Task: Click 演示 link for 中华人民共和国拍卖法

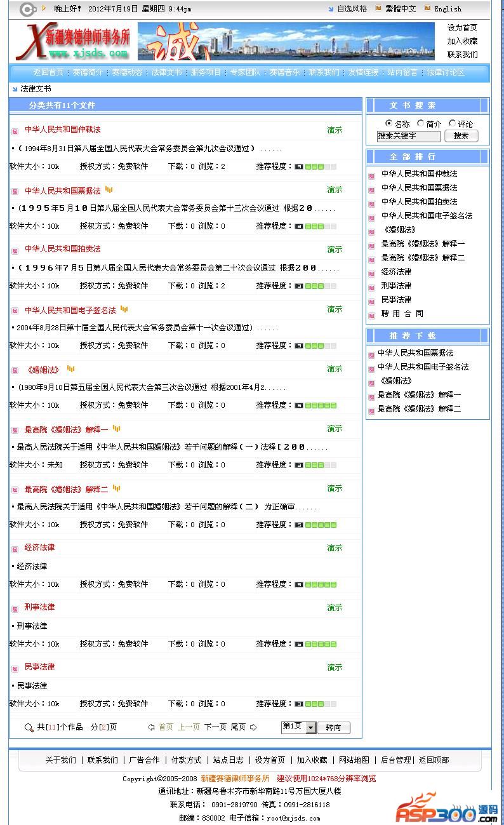Action: (335, 250)
